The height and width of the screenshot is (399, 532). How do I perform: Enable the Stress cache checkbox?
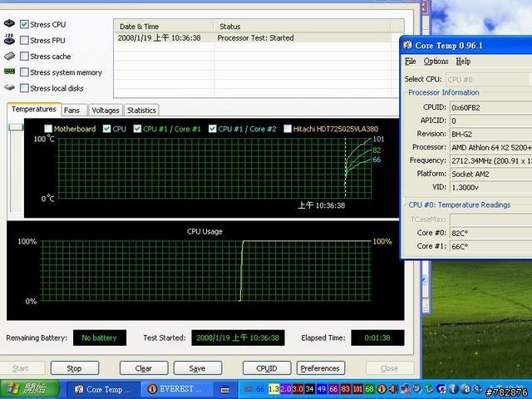pos(24,56)
